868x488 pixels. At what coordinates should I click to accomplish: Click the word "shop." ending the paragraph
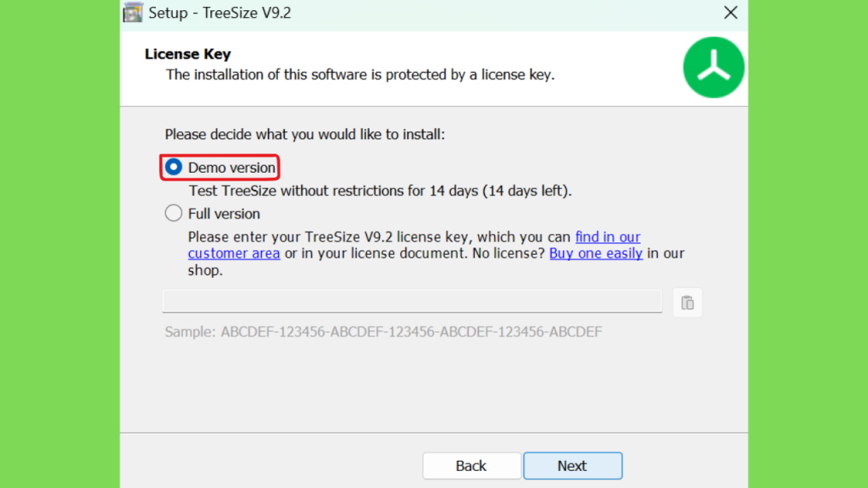tap(205, 270)
